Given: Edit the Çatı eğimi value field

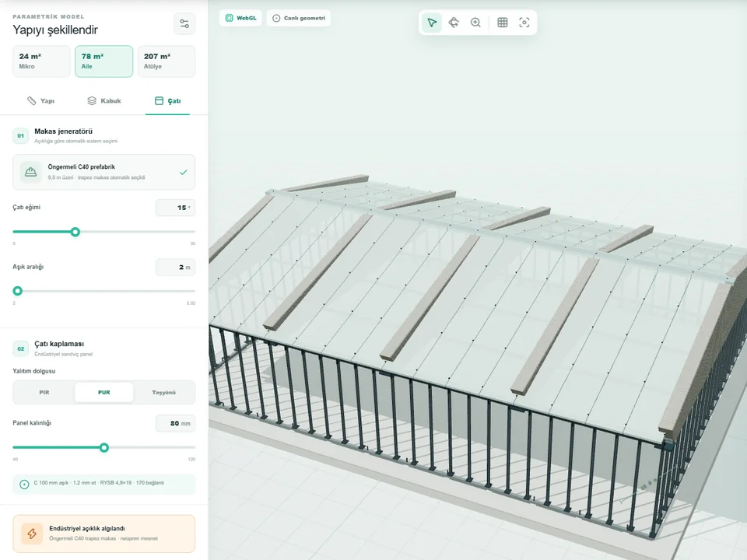Looking at the screenshot, I should pos(175,208).
